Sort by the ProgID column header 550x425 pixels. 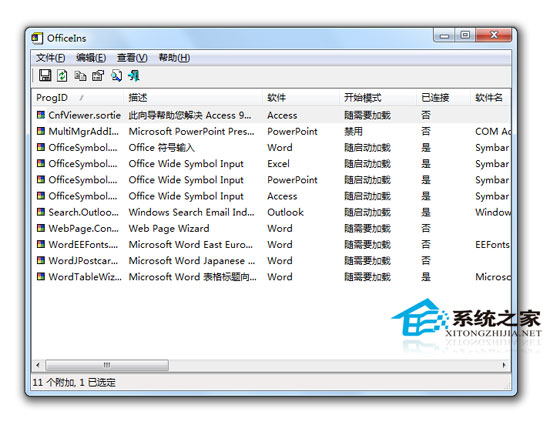(78, 97)
